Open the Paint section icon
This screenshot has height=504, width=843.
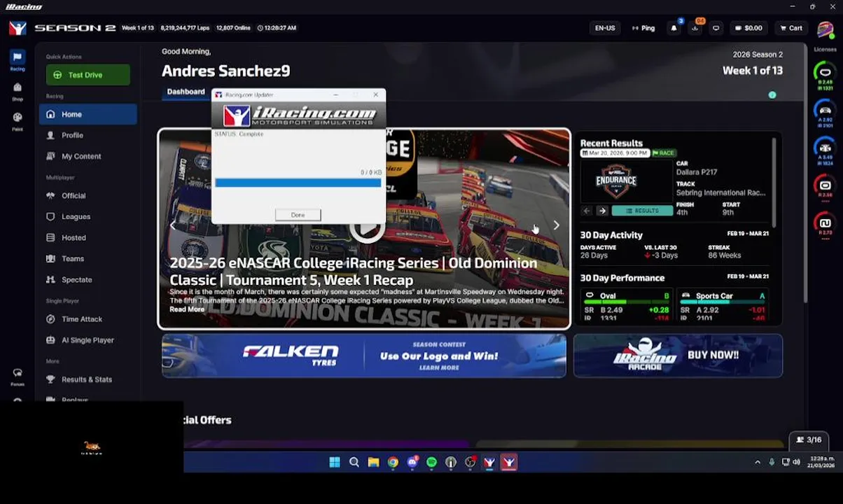pos(18,121)
